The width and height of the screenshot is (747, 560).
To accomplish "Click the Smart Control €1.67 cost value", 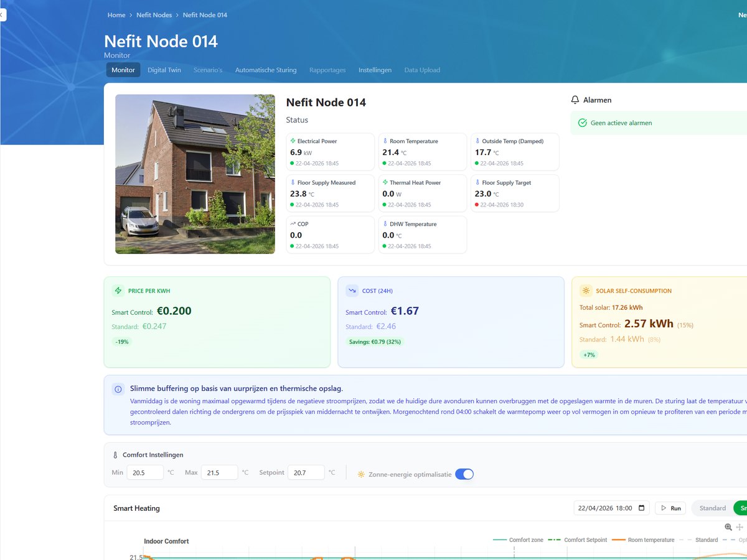I will [405, 311].
